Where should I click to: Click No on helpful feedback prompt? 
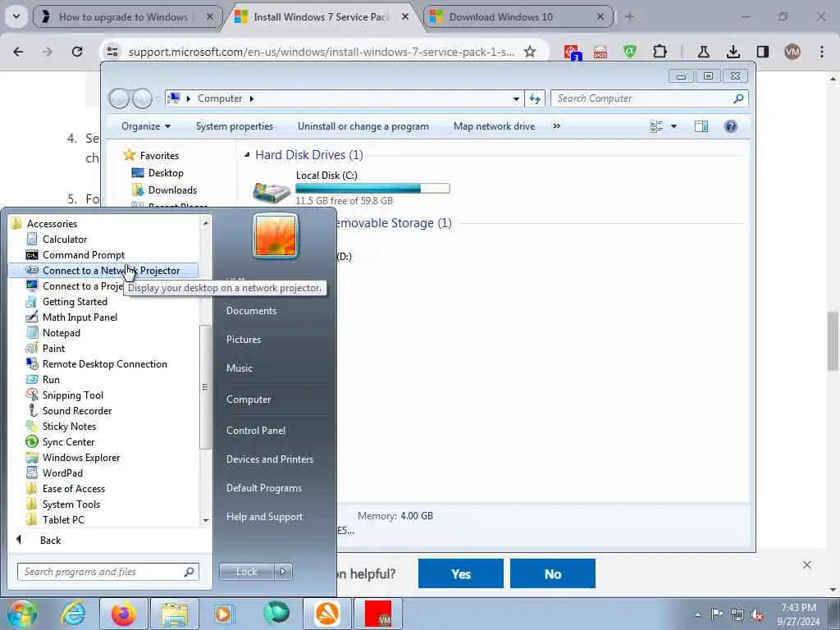point(552,573)
